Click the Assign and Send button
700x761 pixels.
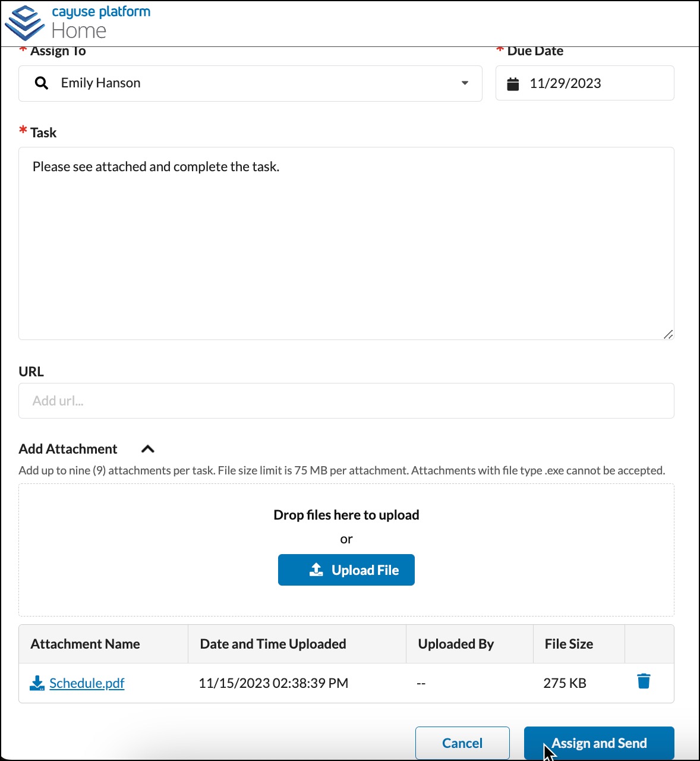(x=599, y=743)
